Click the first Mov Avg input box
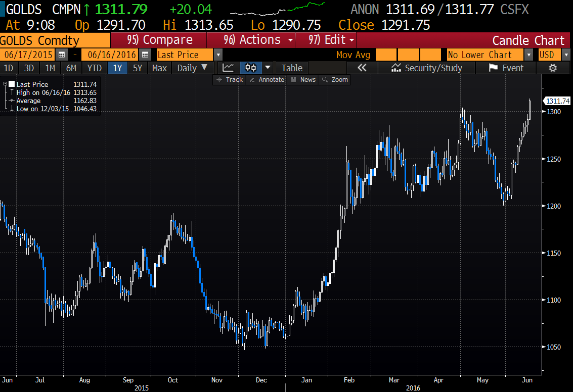 [385, 55]
